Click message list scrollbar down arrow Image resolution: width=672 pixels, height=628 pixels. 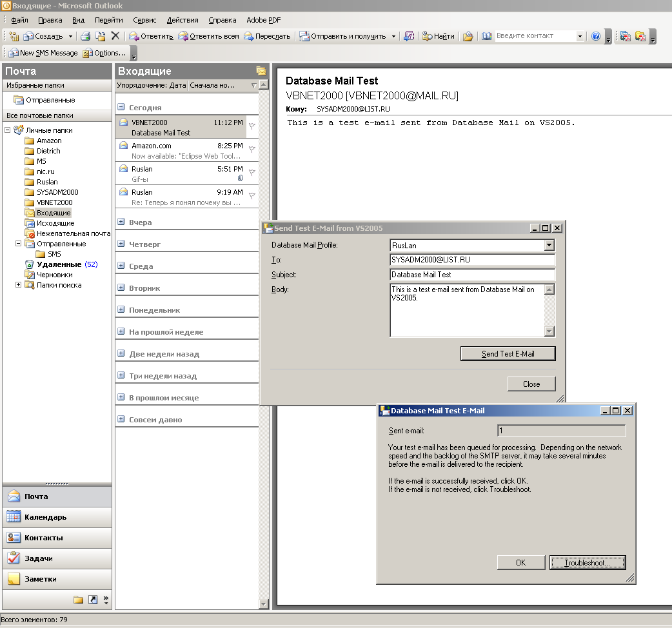[x=264, y=604]
